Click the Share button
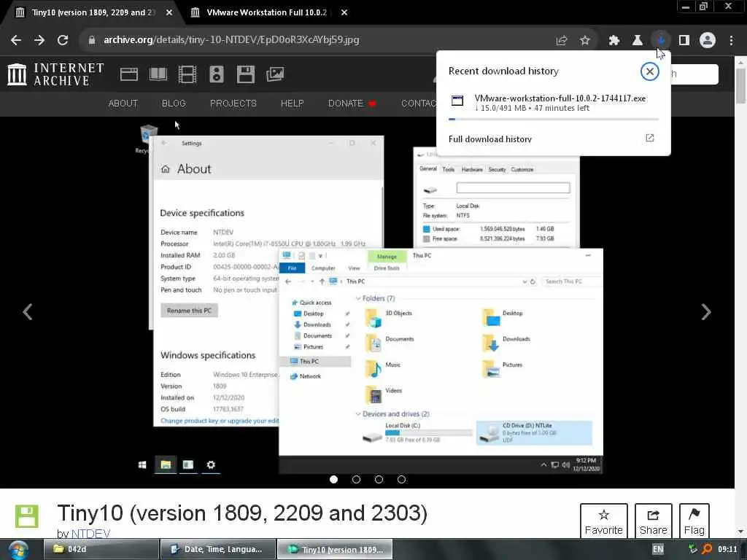The width and height of the screenshot is (747, 560). 653,521
